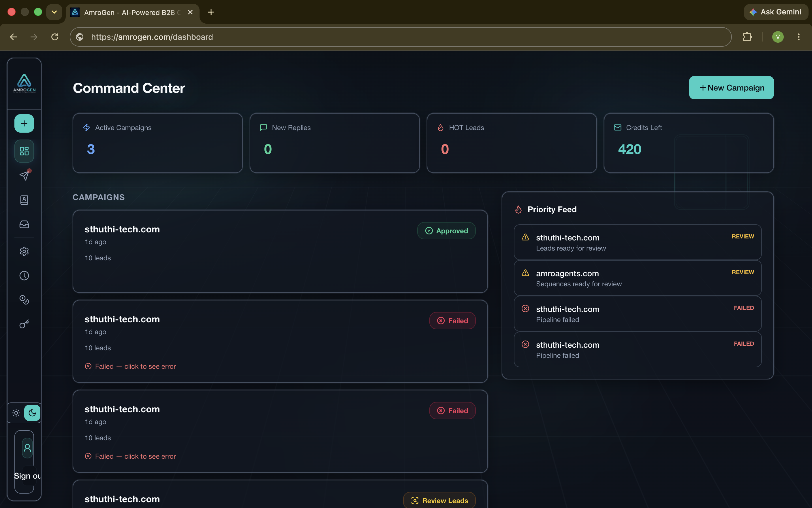Click the browser forward arrow
Screen dimensions: 812x508
coord(34,37)
